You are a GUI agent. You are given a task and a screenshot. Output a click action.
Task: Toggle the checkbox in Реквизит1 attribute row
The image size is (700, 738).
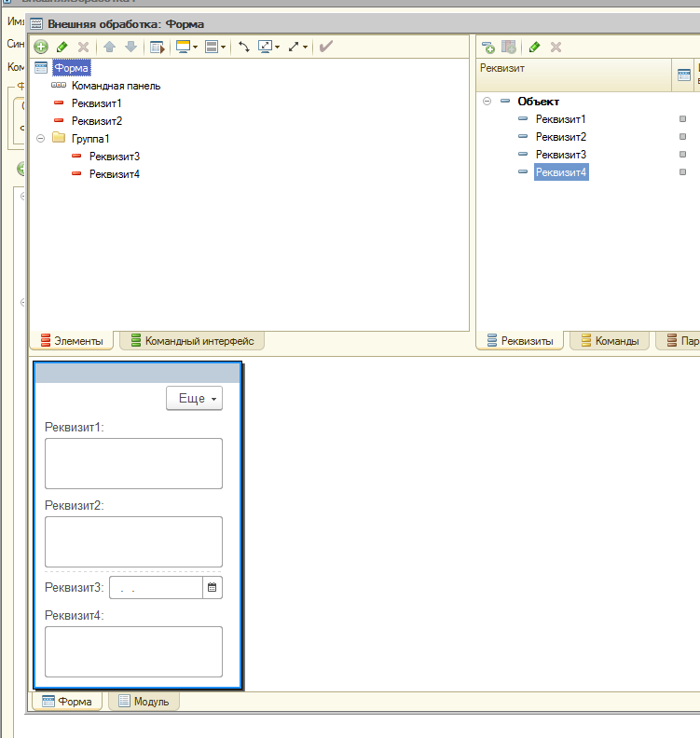(682, 119)
